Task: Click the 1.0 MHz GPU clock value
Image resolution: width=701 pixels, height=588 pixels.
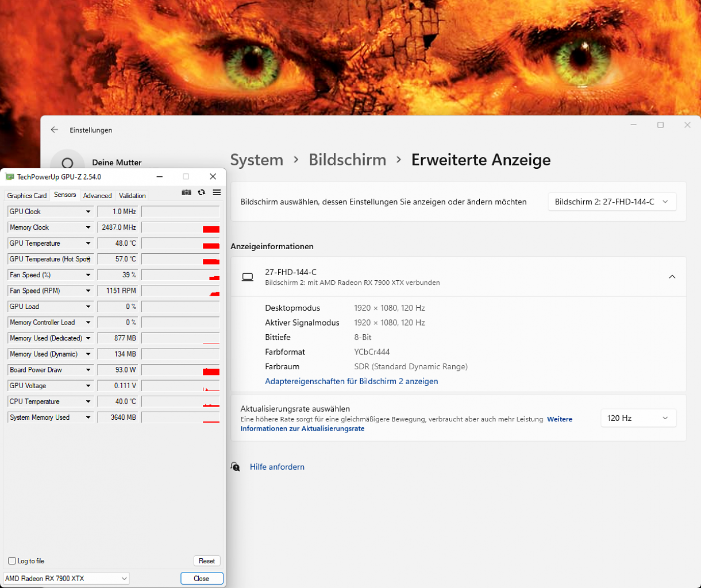Action: click(x=118, y=212)
